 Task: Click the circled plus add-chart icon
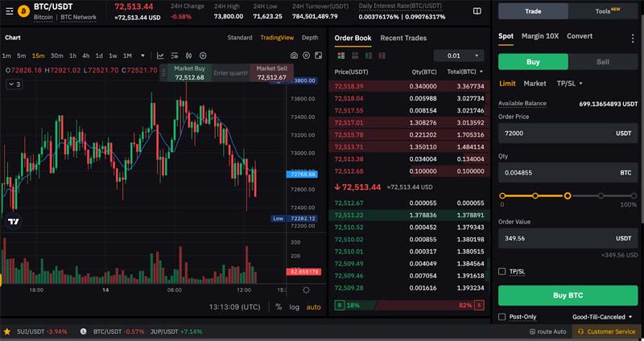[x=203, y=55]
